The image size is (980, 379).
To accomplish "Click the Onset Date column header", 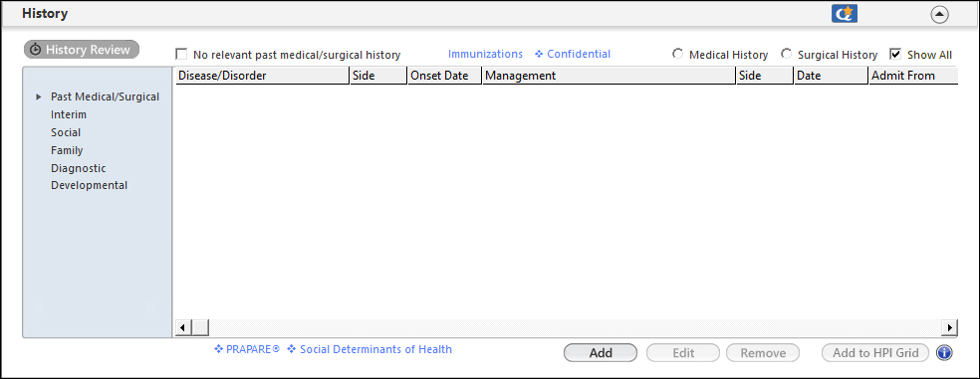I will (x=444, y=76).
